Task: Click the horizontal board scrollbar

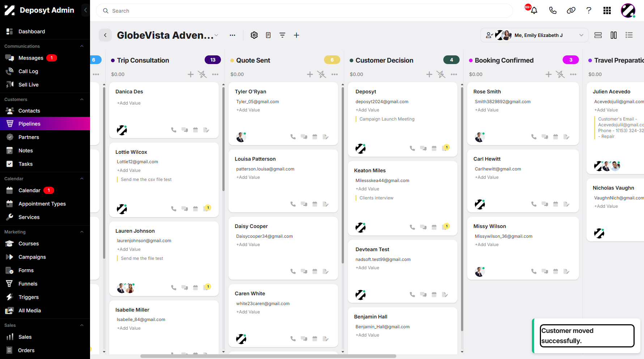Action: point(268,356)
